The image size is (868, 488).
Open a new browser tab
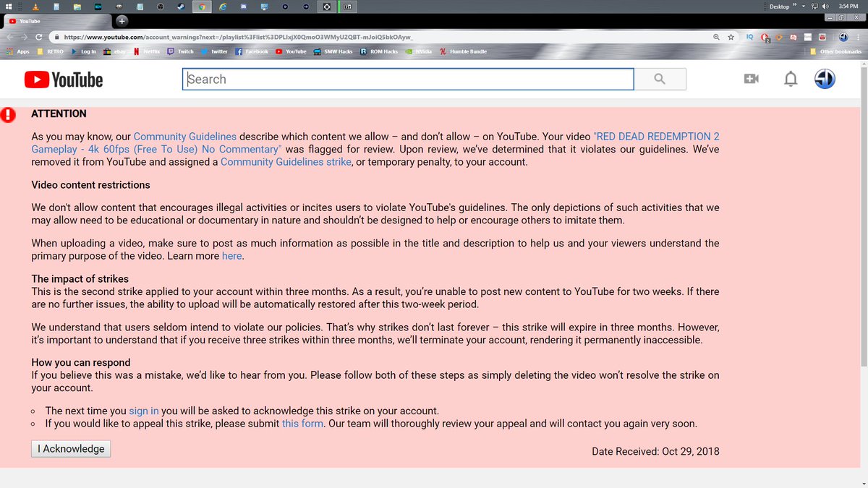click(122, 20)
